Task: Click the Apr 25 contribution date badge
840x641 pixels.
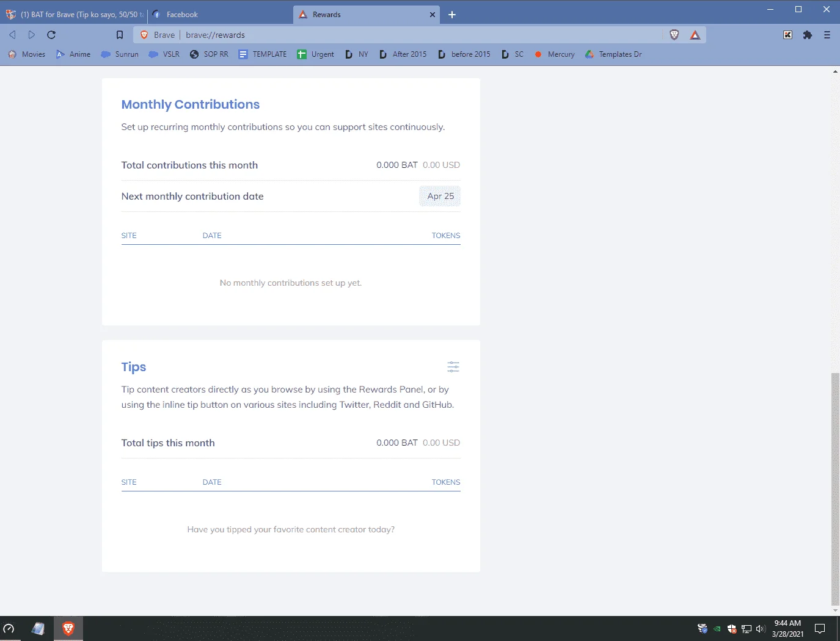Action: (x=440, y=196)
